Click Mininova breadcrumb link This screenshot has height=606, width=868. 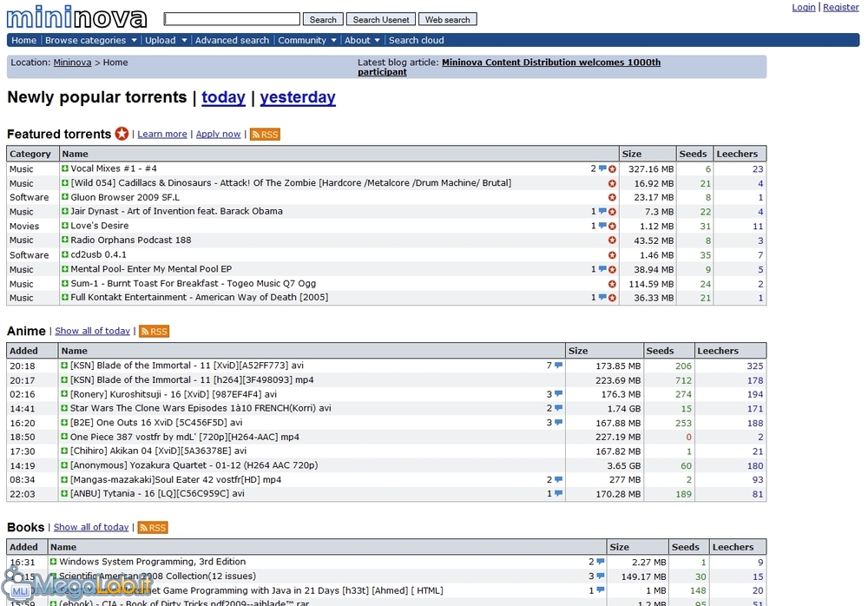pos(72,63)
